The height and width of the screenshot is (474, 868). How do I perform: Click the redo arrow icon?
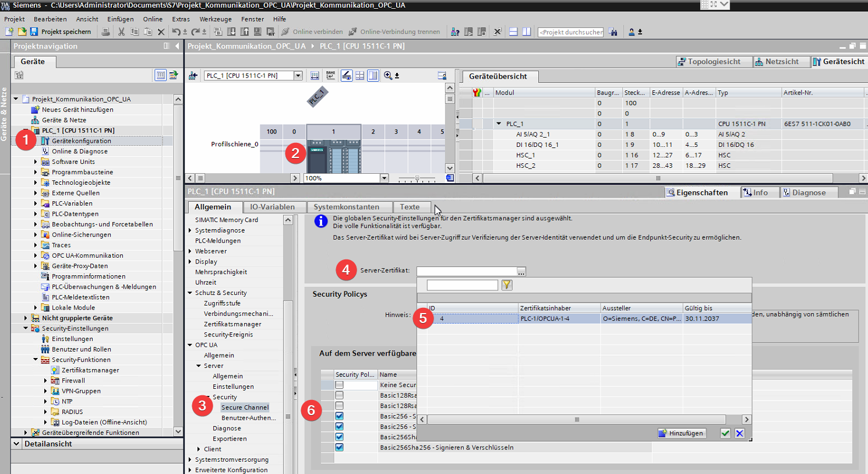(x=196, y=31)
